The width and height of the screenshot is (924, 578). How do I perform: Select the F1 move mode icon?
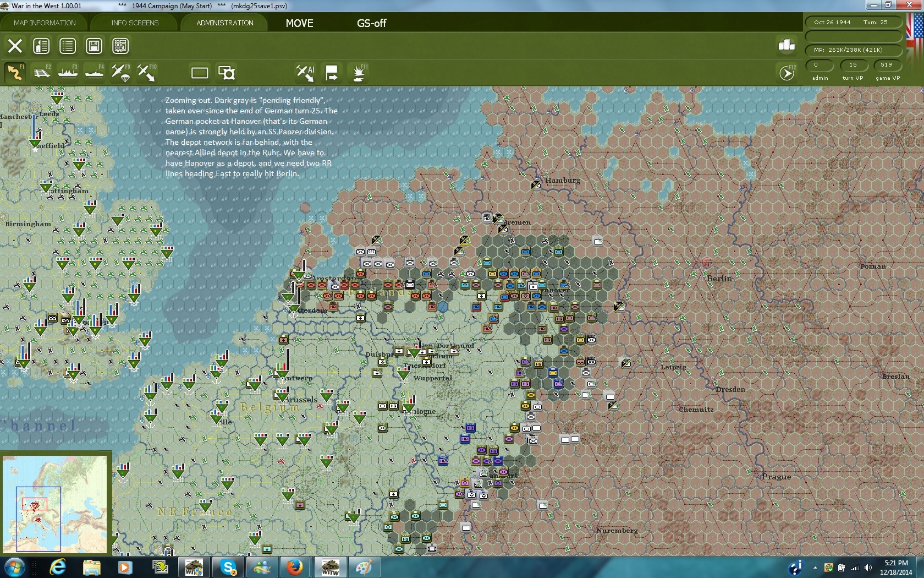(15, 73)
